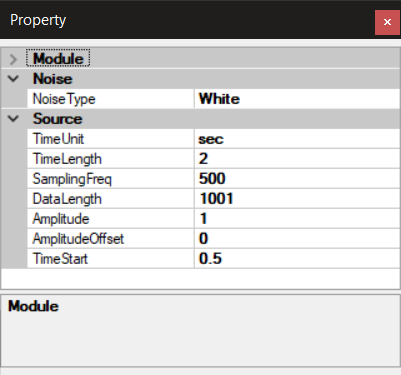Edit the TimeStart value 0.5

297,259
